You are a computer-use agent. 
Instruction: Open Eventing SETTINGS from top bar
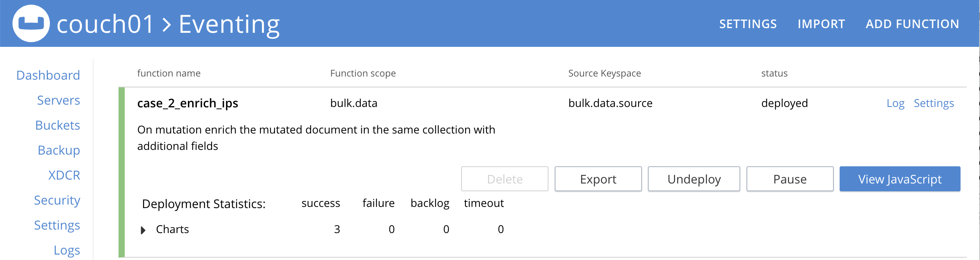point(748,23)
